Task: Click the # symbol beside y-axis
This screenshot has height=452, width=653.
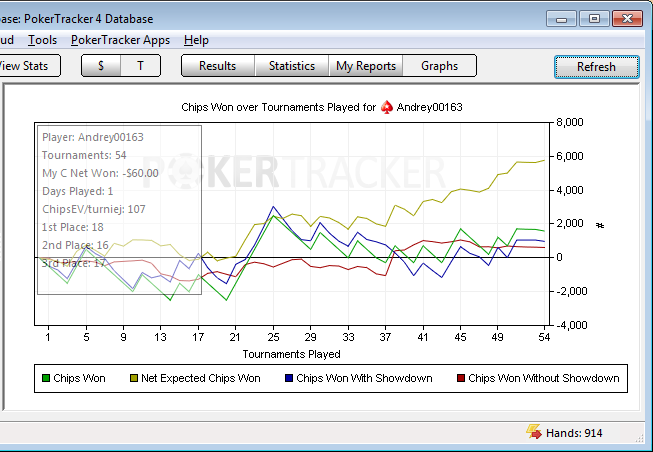Action: pos(600,225)
